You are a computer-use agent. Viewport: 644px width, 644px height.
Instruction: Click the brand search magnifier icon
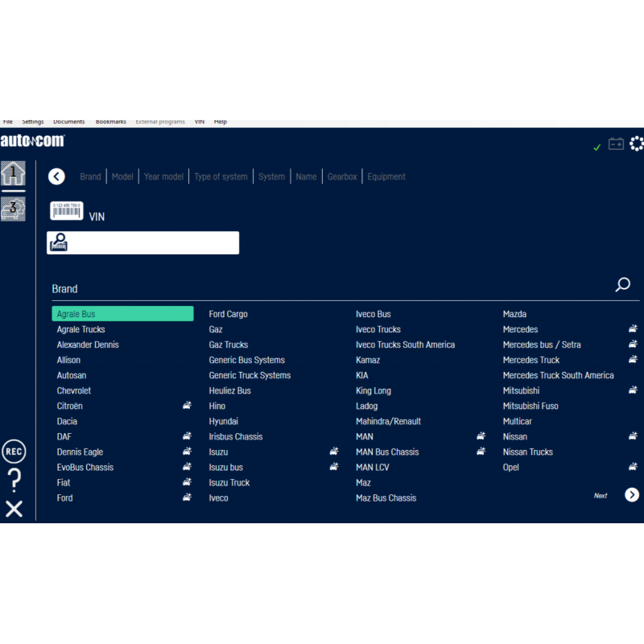[622, 285]
